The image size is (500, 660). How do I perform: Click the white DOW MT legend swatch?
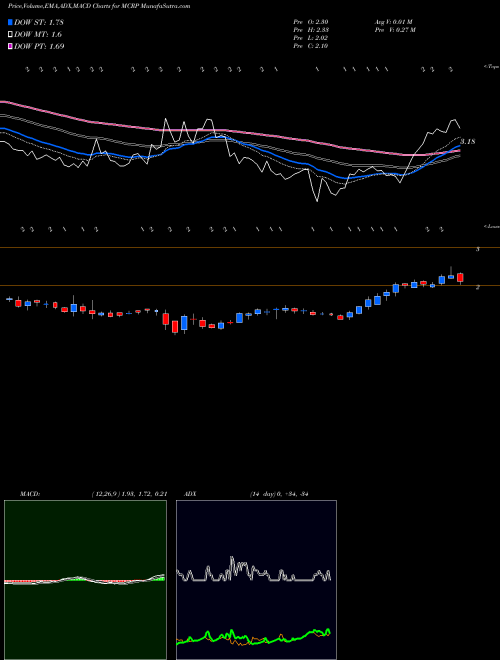tap(11, 35)
